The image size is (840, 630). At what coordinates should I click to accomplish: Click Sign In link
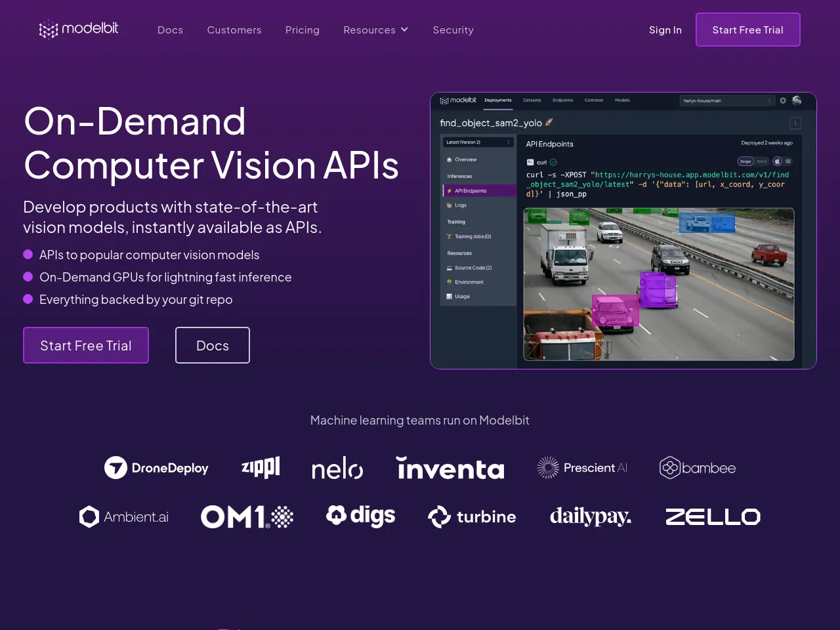point(665,30)
